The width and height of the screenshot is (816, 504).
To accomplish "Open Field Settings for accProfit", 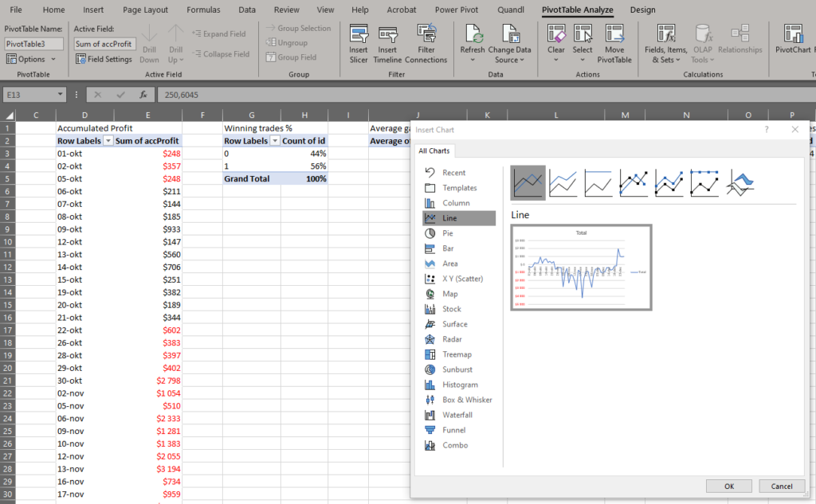I will click(x=104, y=58).
